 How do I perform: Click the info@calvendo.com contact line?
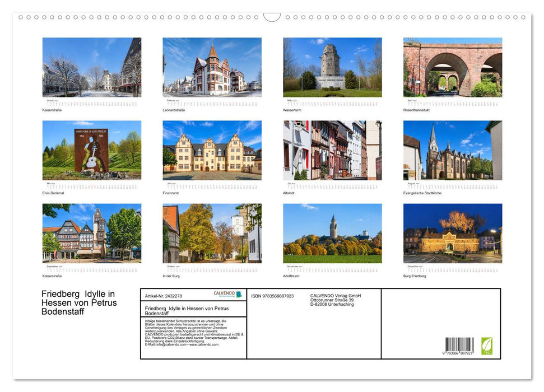(x=182, y=345)
